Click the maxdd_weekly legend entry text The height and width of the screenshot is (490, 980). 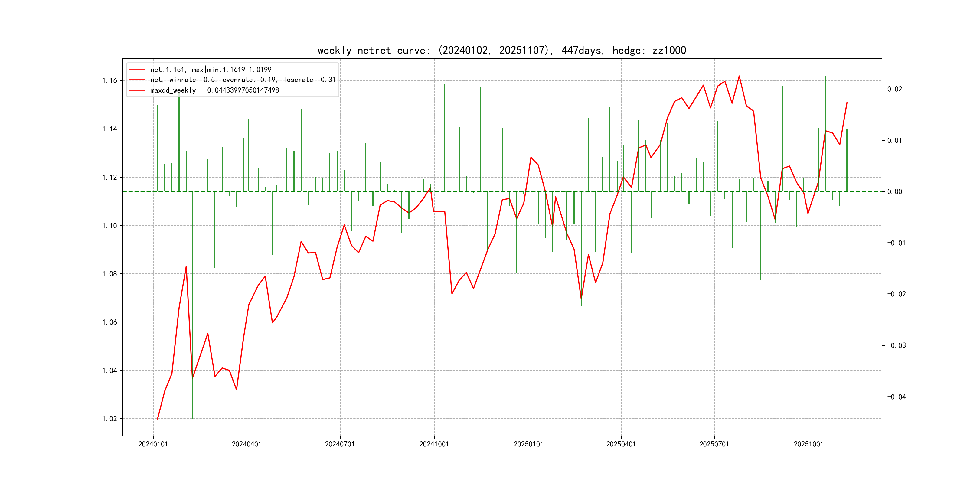tap(214, 90)
